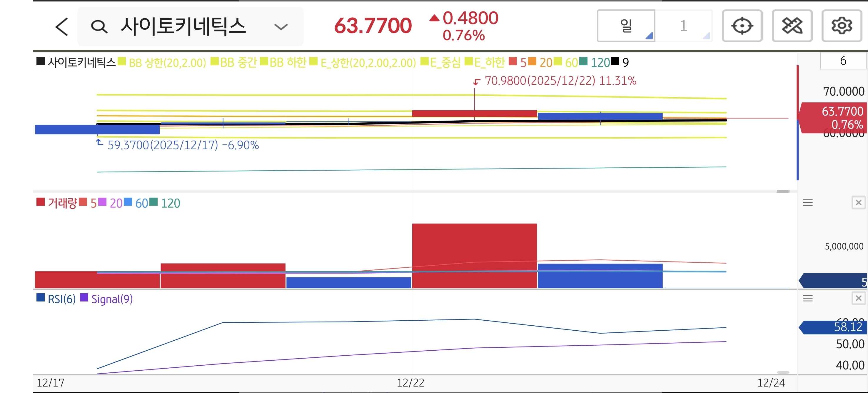Click the candle count field showing 6

point(843,61)
